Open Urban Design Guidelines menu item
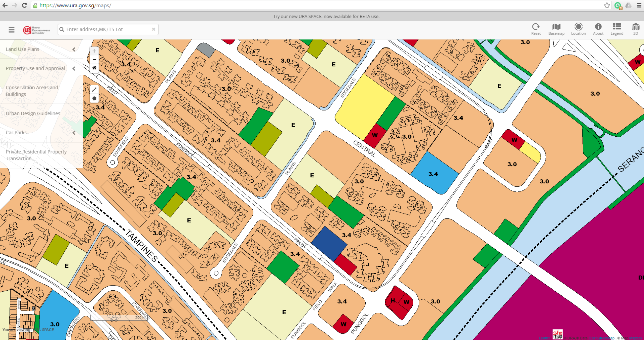644x340 pixels. tap(33, 113)
